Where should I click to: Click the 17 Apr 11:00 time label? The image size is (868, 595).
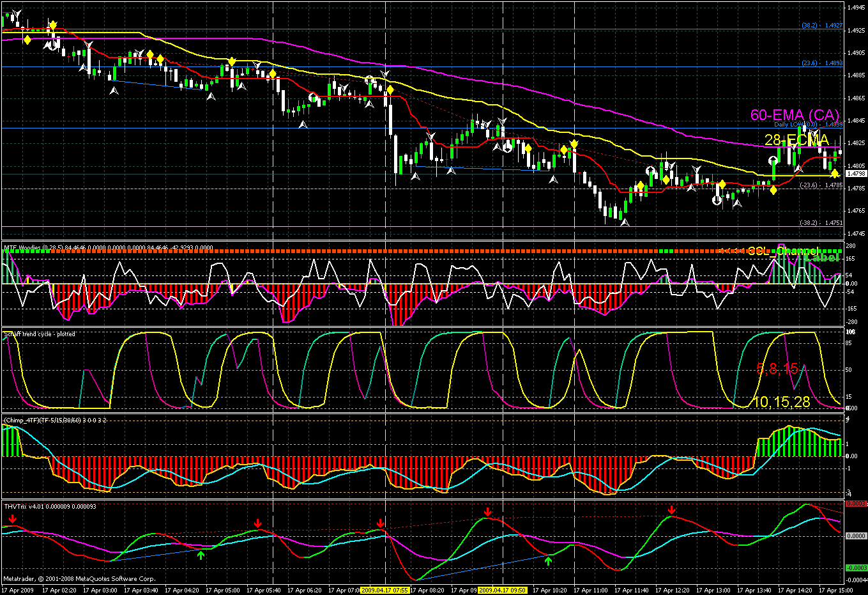point(592,591)
